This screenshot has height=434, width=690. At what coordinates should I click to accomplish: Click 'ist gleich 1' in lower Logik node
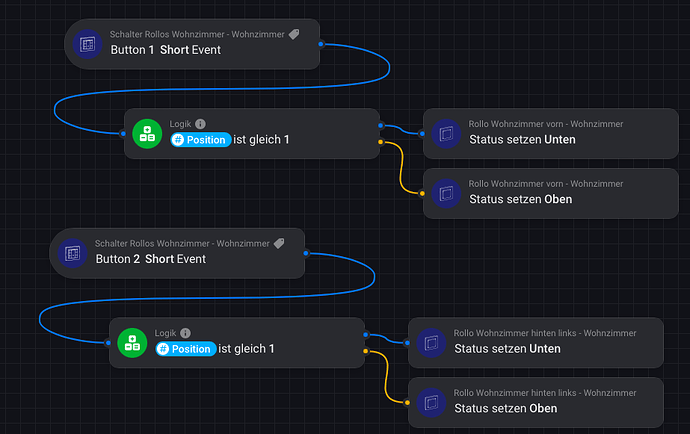point(246,349)
